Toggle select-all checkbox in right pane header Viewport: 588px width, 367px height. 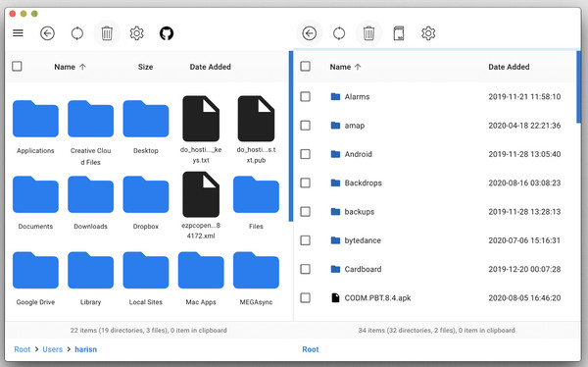305,67
